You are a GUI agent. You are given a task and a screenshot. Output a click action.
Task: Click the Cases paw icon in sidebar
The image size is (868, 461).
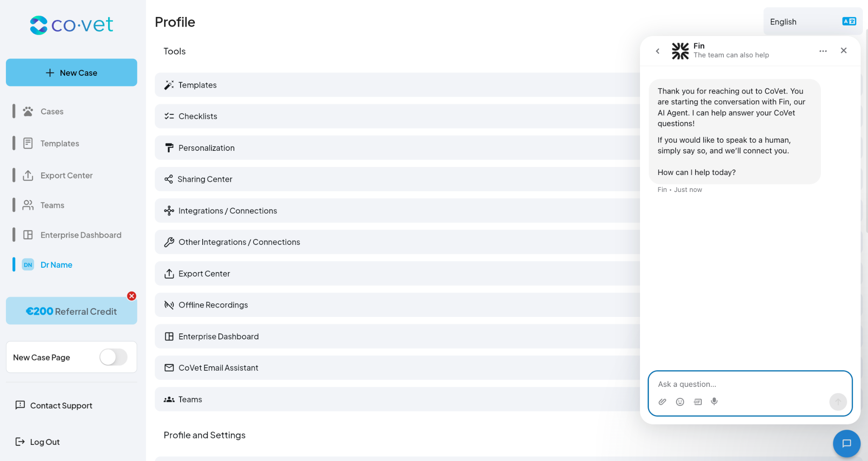28,111
